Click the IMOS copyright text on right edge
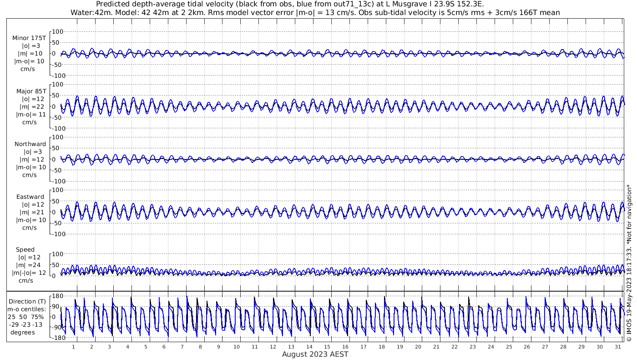This screenshot has height=364, width=637. (629, 263)
